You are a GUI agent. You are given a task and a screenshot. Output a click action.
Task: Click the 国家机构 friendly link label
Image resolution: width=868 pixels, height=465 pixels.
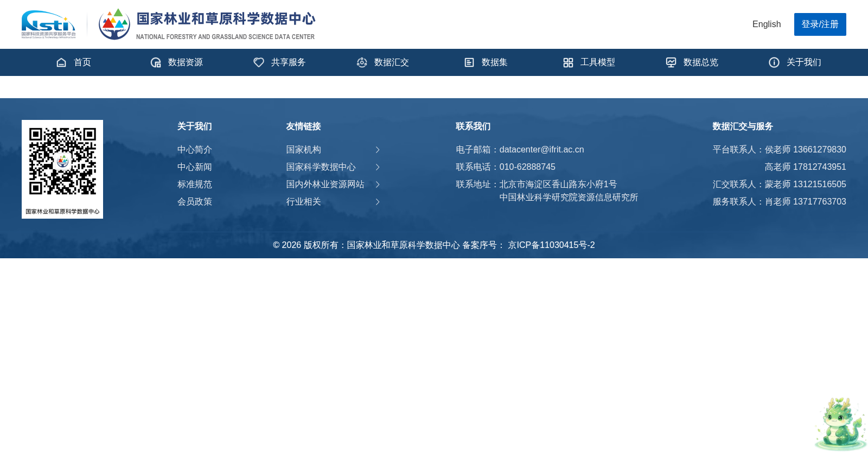coord(304,150)
